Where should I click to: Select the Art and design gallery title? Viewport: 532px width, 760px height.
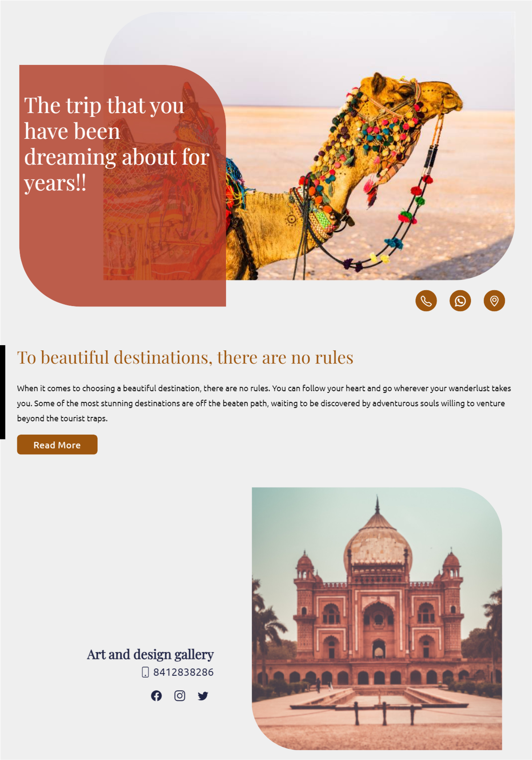coord(150,654)
